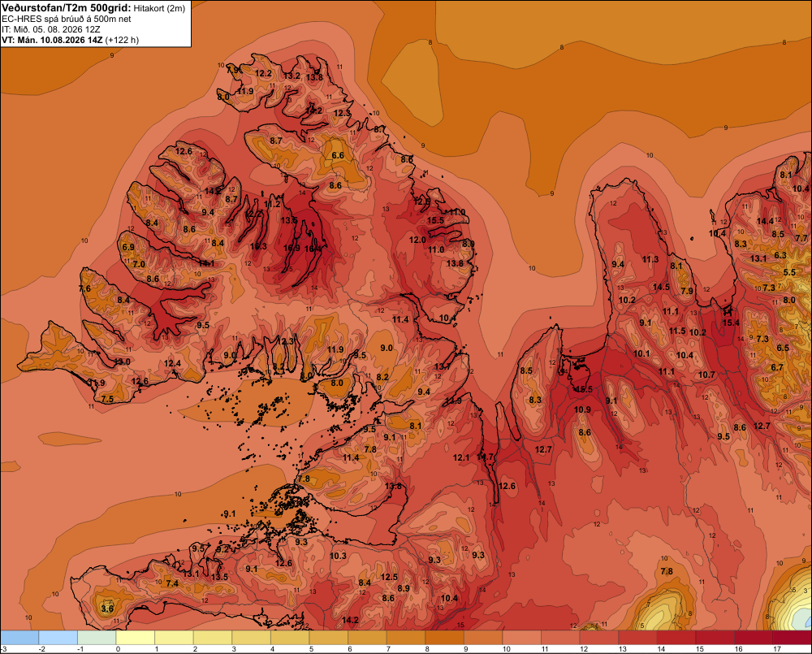Click the legend swatch between 12 and 13
The width and height of the screenshot is (812, 654).
pyautogui.click(x=598, y=638)
